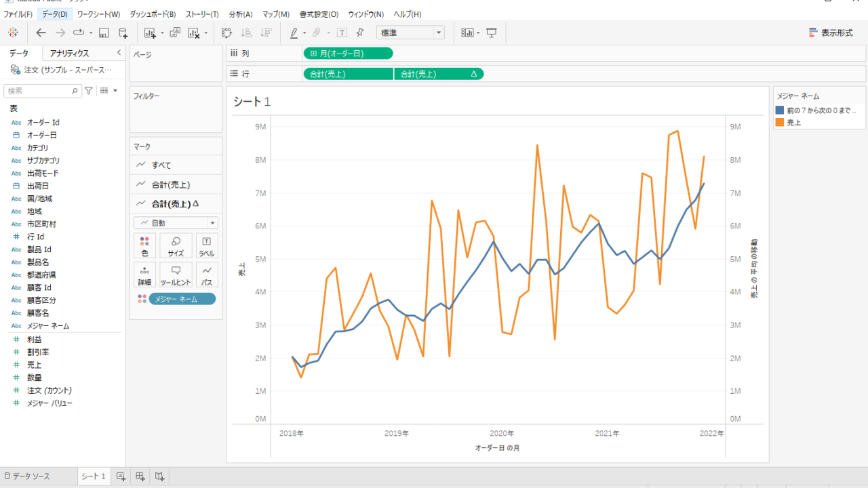Open the ダッシュボード(B) menu
The width and height of the screenshot is (868, 488).
pyautogui.click(x=153, y=14)
